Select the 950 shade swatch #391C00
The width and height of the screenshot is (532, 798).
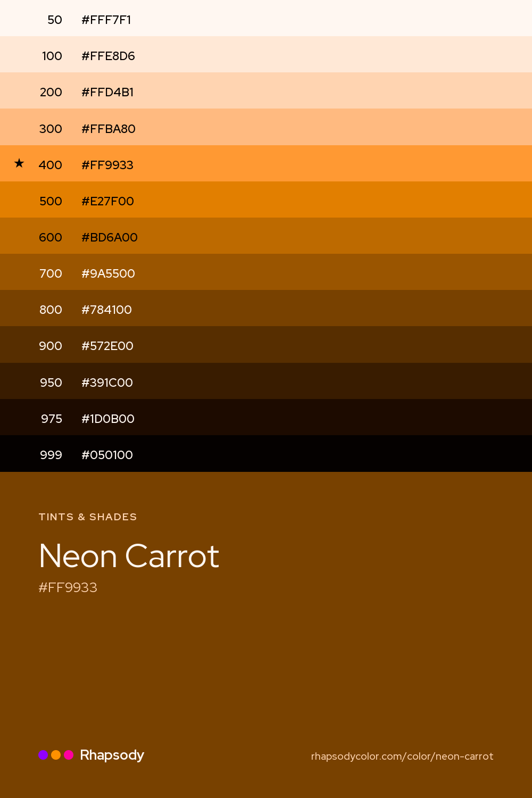(x=266, y=381)
